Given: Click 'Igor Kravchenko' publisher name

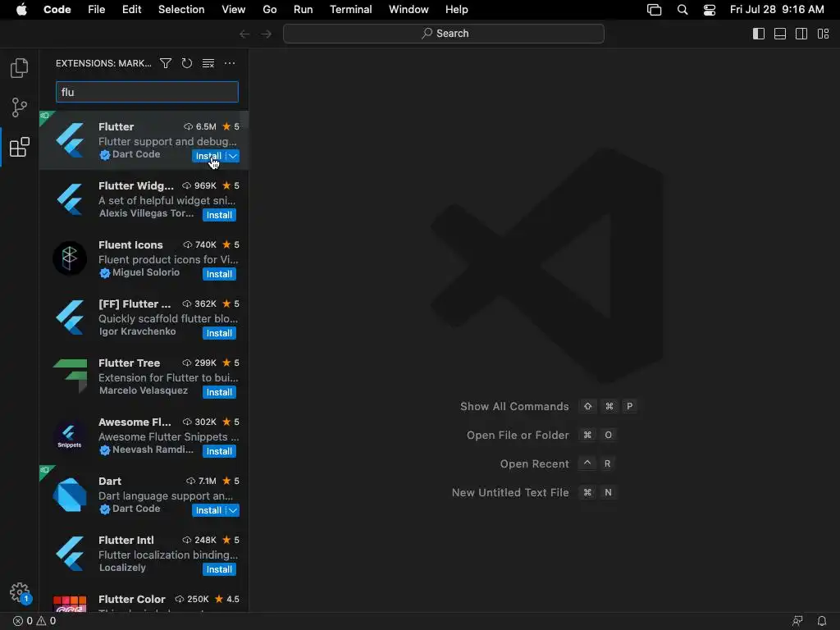Looking at the screenshot, I should click(x=137, y=331).
